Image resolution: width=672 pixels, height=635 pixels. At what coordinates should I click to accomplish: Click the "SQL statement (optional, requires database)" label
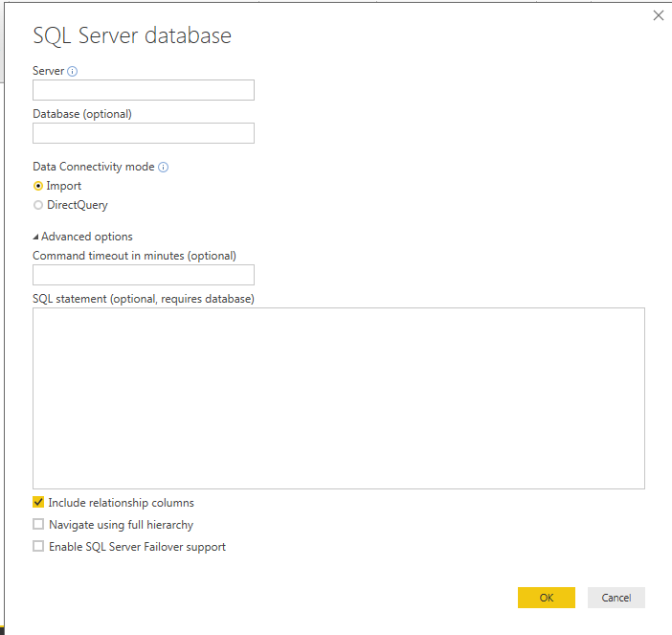coord(144,299)
